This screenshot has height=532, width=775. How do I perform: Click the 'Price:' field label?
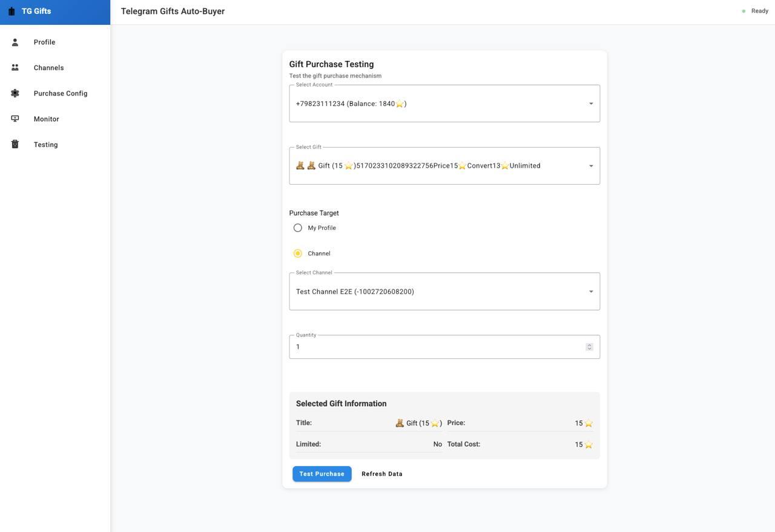(457, 423)
